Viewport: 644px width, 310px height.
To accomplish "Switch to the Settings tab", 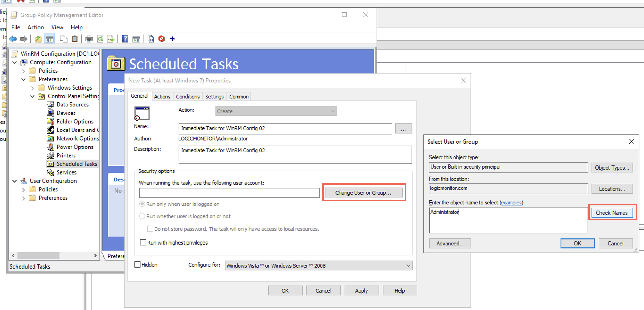I will click(x=214, y=97).
